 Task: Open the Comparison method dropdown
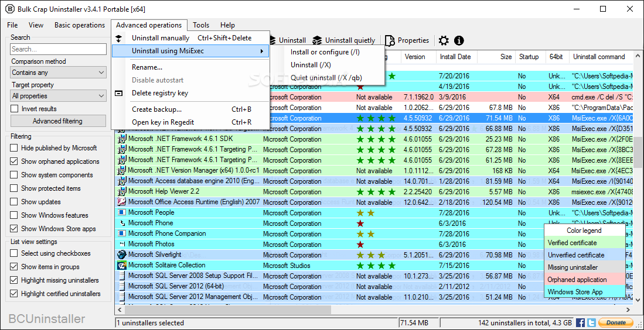(x=59, y=73)
